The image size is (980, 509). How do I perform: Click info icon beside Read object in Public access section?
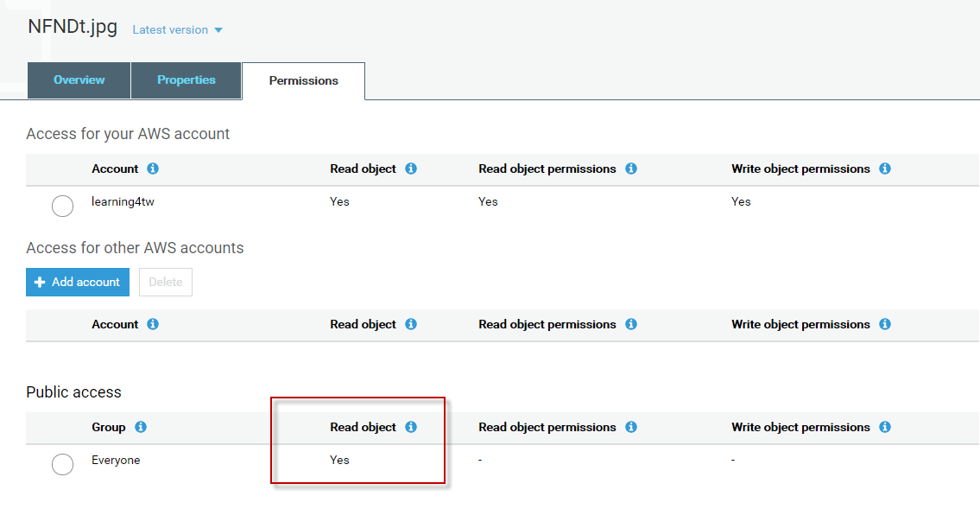pos(411,427)
